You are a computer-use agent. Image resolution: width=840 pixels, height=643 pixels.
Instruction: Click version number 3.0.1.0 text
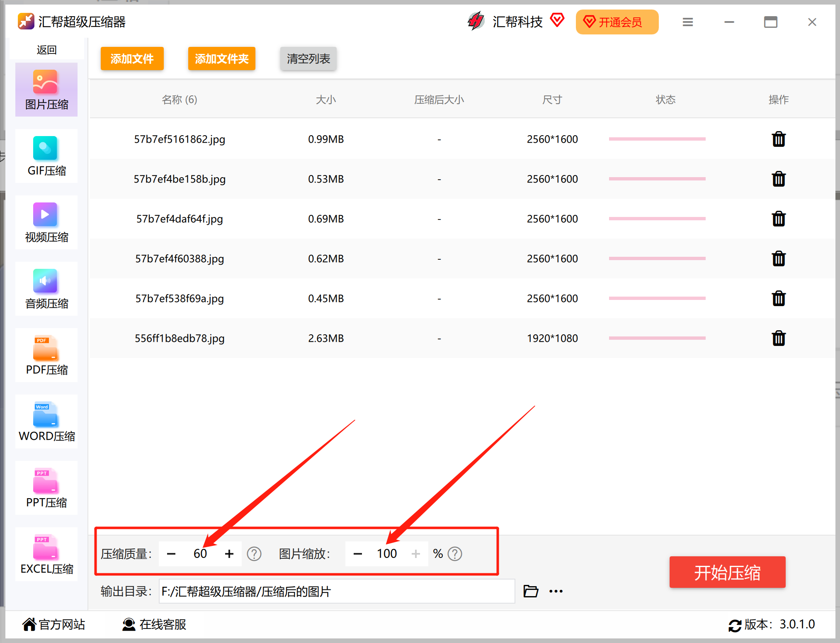pos(797,624)
